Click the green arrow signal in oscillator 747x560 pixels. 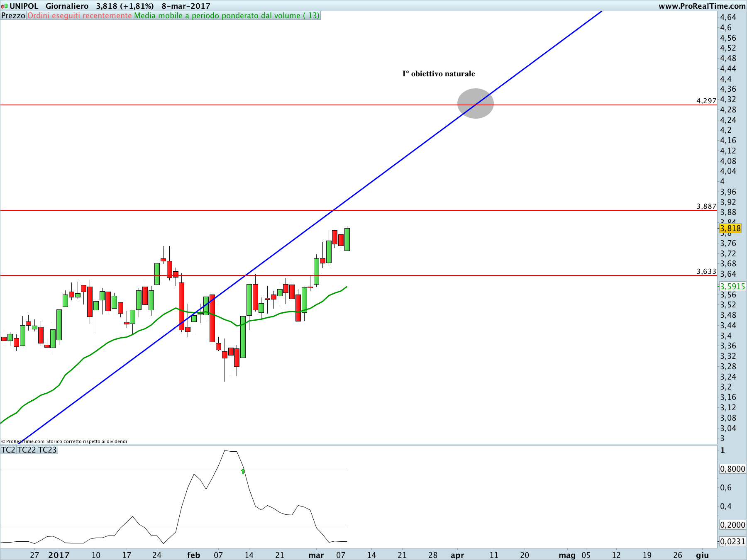coord(243,471)
